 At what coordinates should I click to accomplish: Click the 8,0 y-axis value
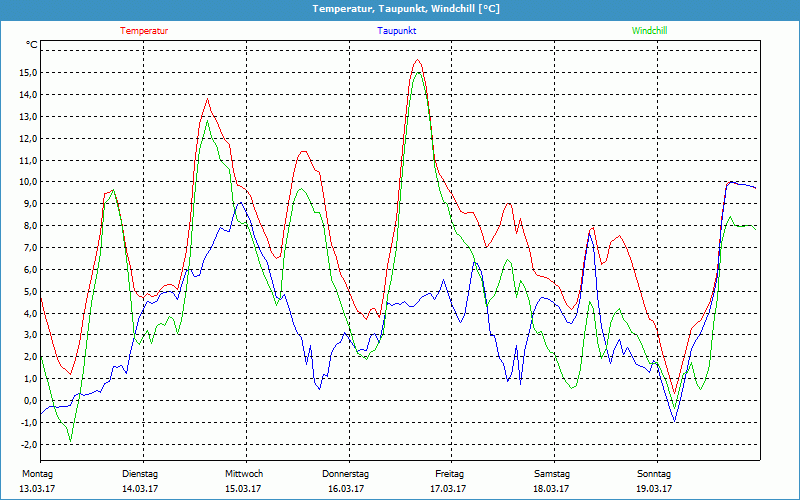tap(31, 226)
